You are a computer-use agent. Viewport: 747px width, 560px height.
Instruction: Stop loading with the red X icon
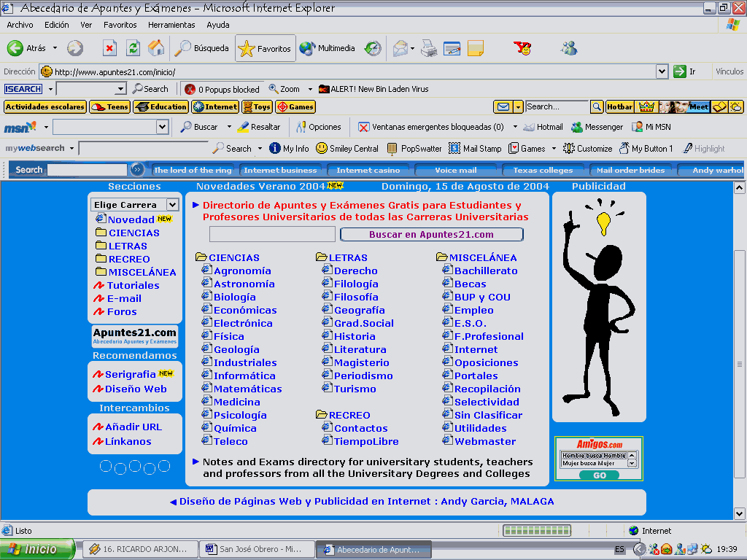click(x=109, y=48)
